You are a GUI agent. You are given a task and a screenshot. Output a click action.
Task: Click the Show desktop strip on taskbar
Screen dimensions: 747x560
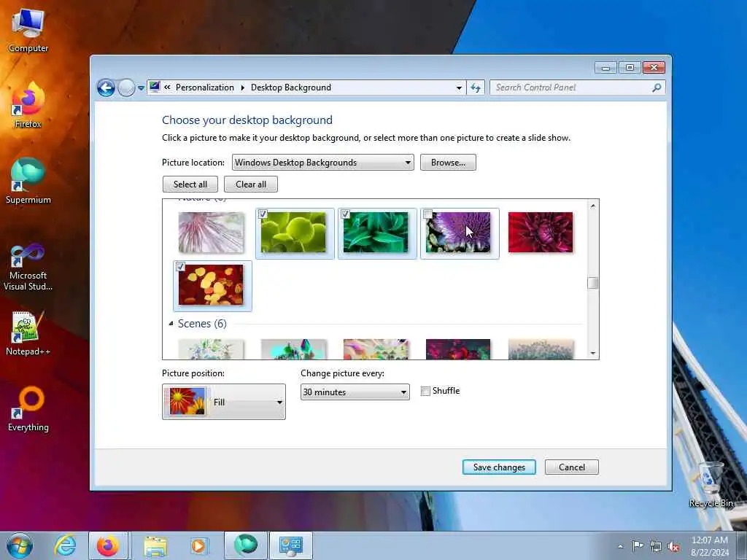pos(742,545)
